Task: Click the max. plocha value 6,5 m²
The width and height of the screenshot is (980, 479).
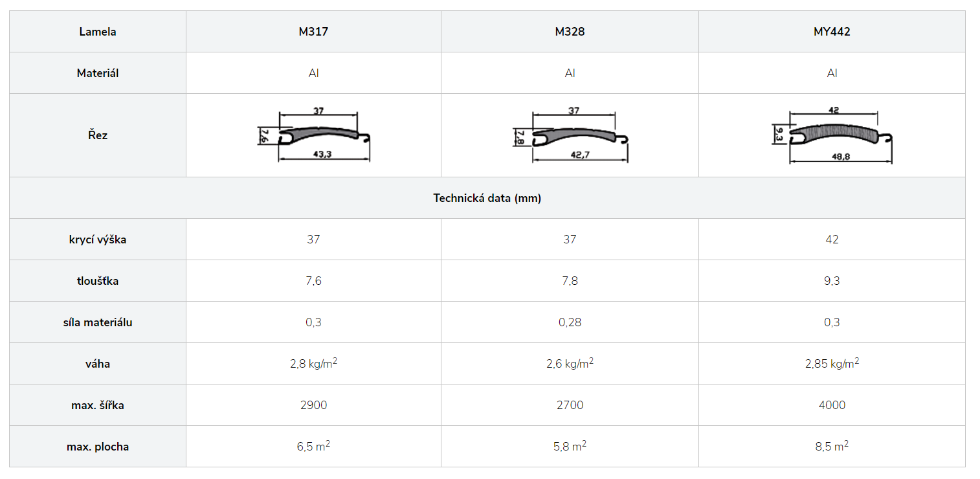Action: coord(313,446)
